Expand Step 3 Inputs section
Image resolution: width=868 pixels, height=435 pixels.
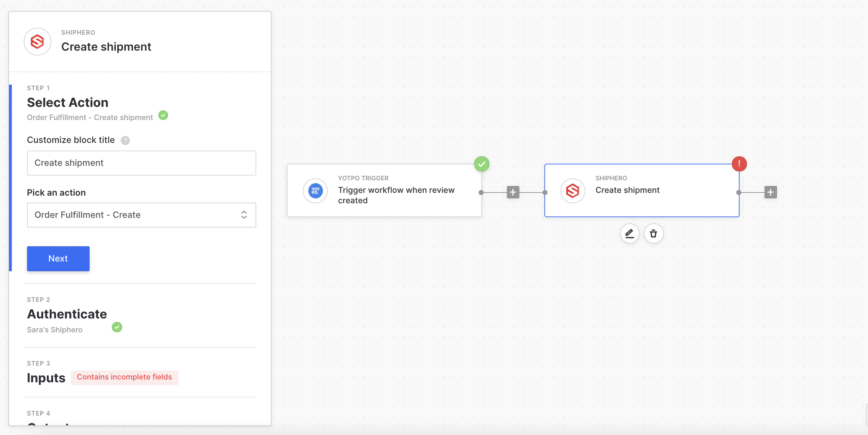pyautogui.click(x=46, y=378)
